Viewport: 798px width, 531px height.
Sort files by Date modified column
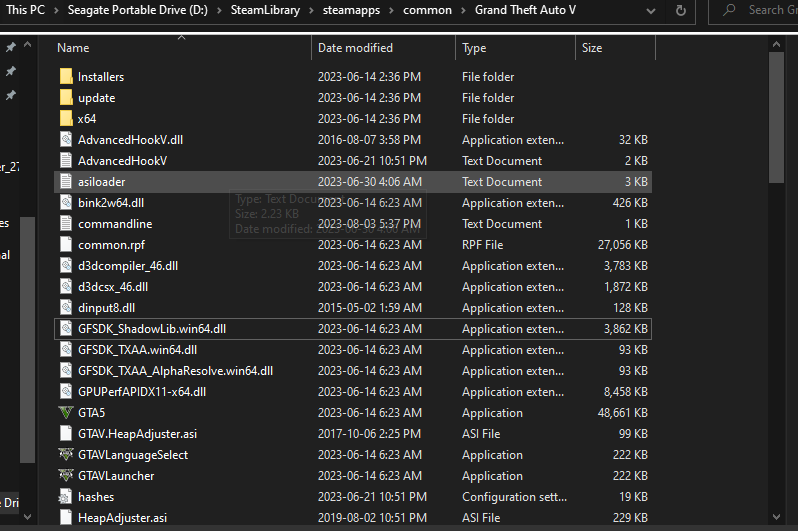click(x=355, y=48)
